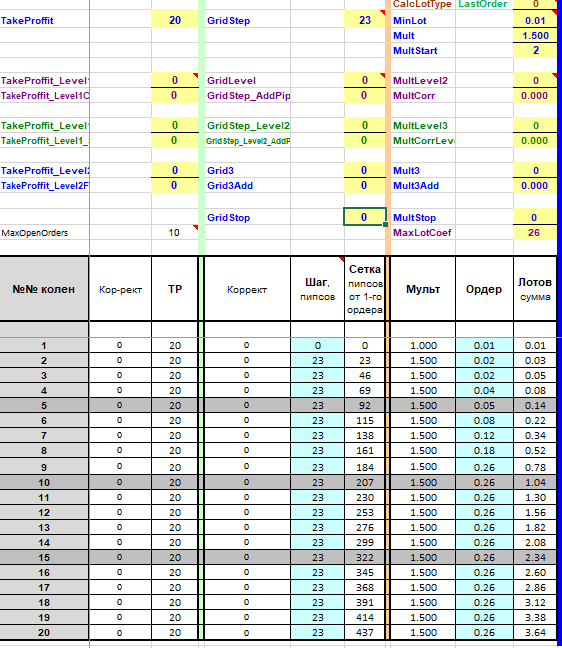Click the MultStart value cell showing 2
This screenshot has height=648, width=562.
tap(535, 50)
